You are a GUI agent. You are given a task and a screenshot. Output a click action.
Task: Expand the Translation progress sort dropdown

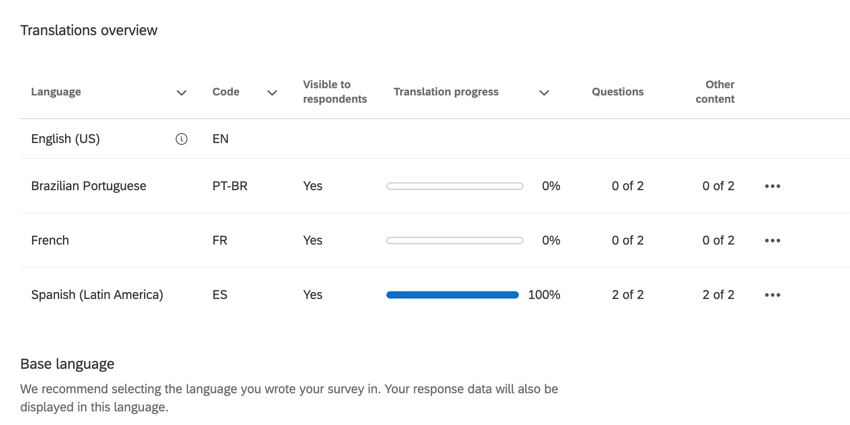[544, 93]
